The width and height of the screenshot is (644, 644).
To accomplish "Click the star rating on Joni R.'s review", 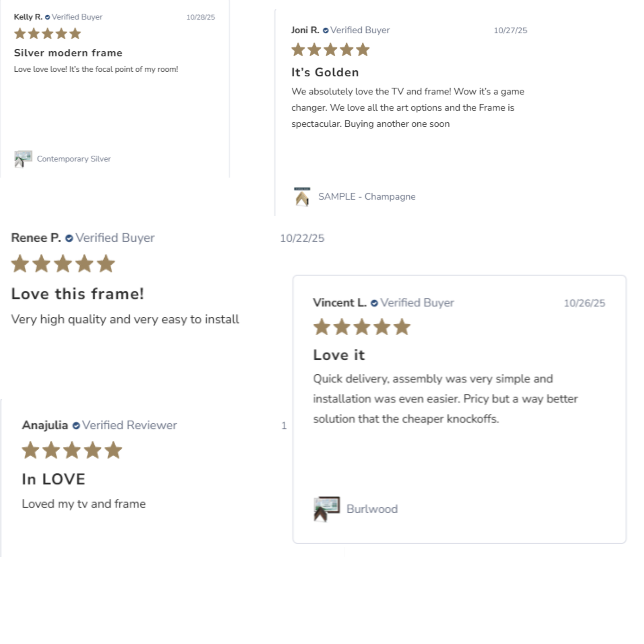I will click(330, 50).
